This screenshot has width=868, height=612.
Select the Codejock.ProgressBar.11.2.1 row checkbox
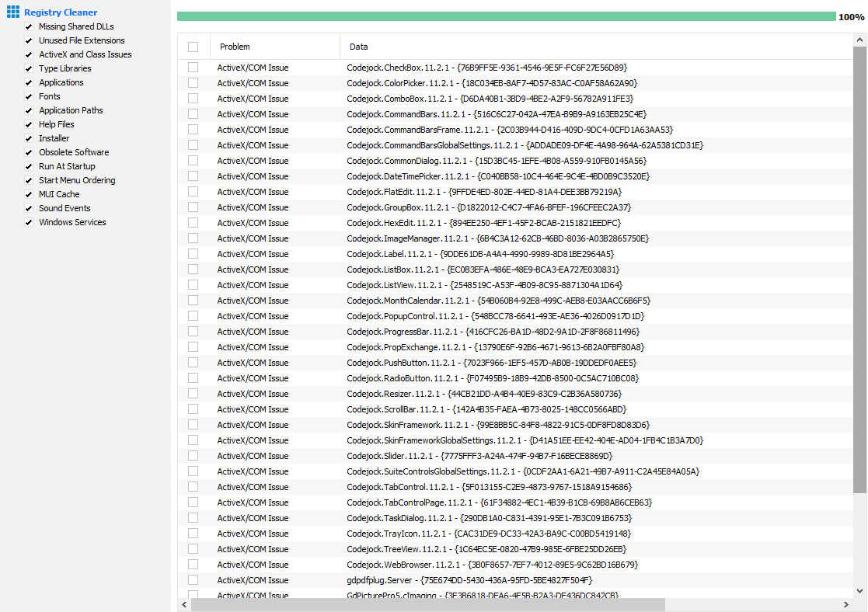click(193, 332)
